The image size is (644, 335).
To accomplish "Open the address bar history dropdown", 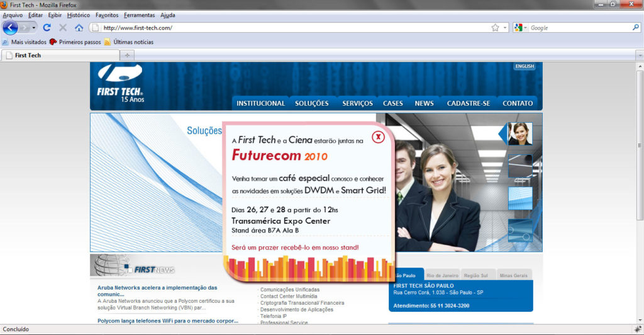I will tap(505, 28).
